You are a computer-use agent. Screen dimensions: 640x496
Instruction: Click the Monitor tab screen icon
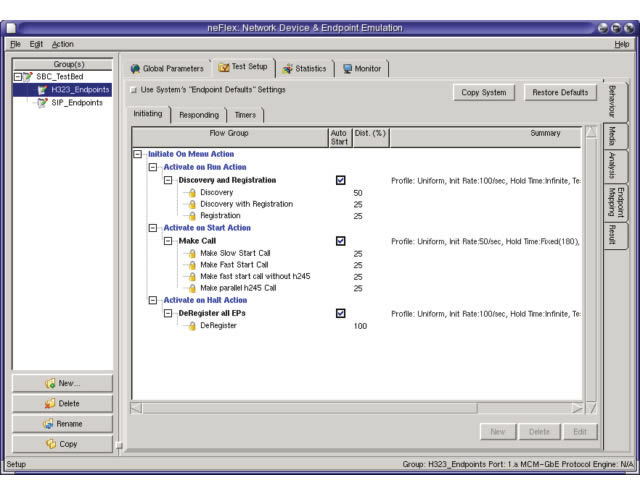click(347, 69)
